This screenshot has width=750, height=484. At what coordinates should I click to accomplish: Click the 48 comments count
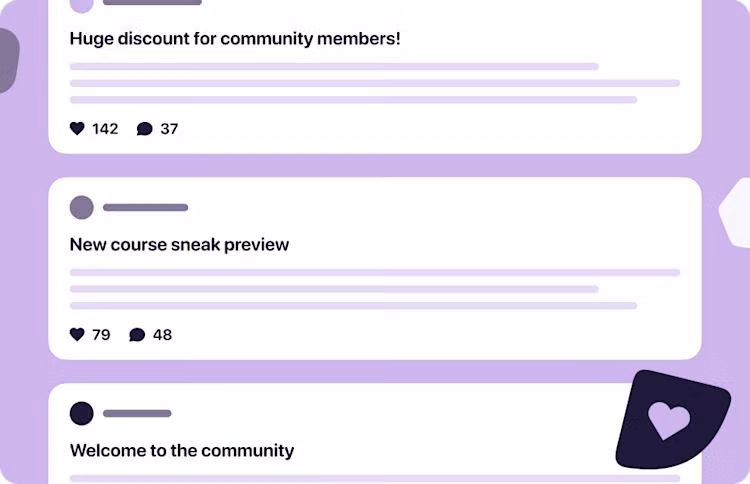[162, 335]
